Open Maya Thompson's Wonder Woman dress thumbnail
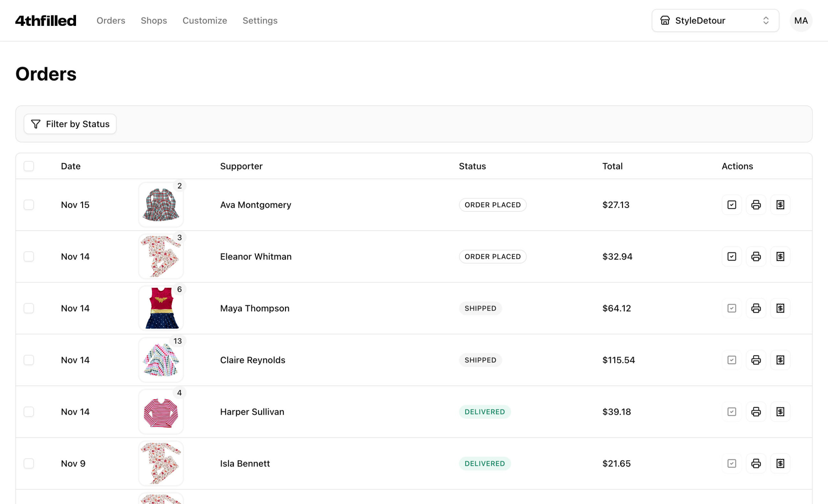 [x=161, y=308]
